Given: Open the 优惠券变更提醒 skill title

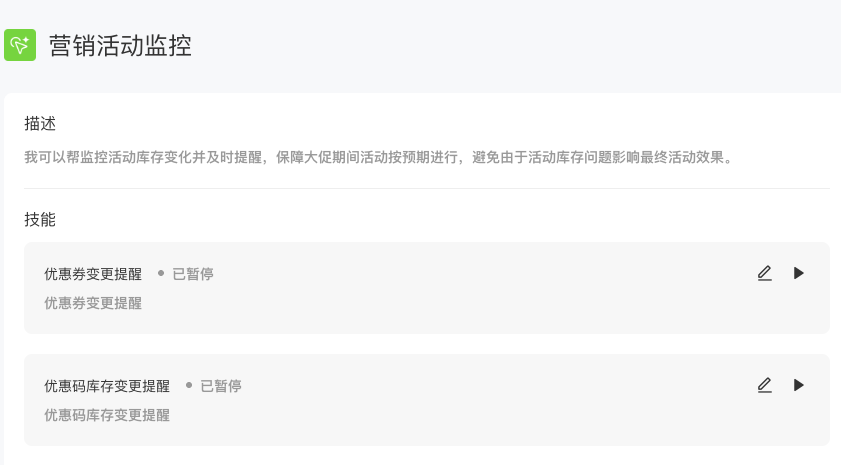Looking at the screenshot, I should (x=93, y=274).
